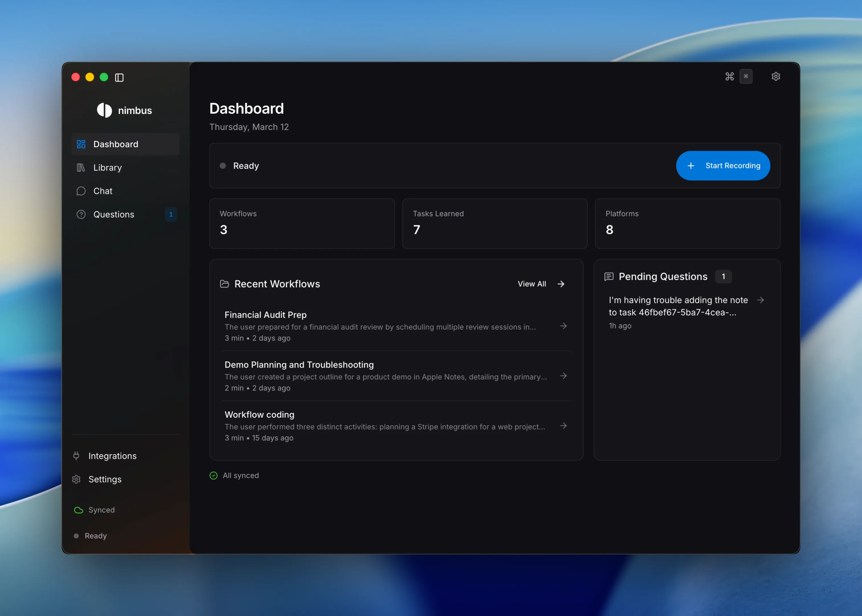Open settings with the top-right gear icon
Viewport: 862px width, 616px height.
[x=776, y=77]
